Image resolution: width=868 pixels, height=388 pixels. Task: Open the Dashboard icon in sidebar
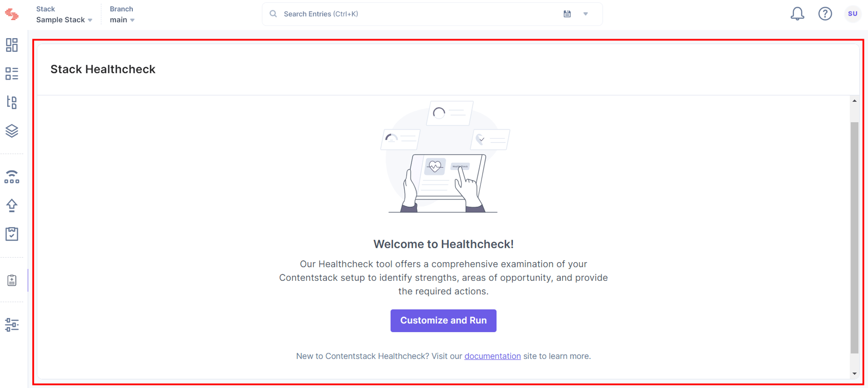(12, 45)
